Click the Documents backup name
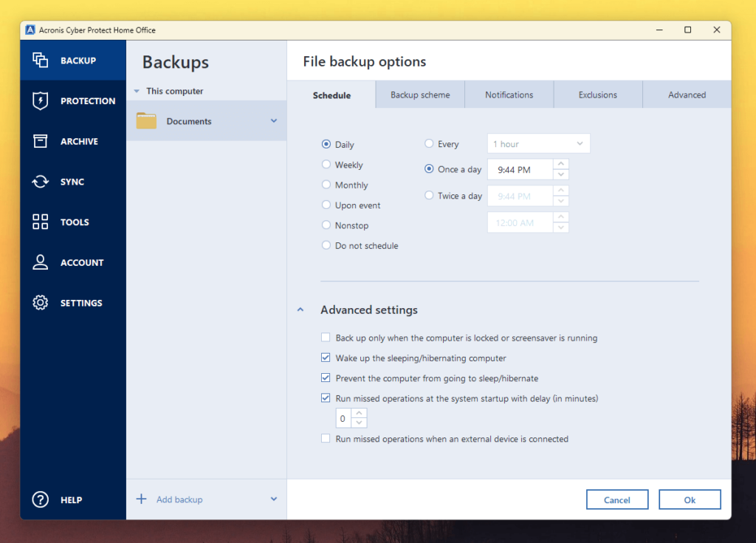Image resolution: width=756 pixels, height=543 pixels. [x=189, y=121]
